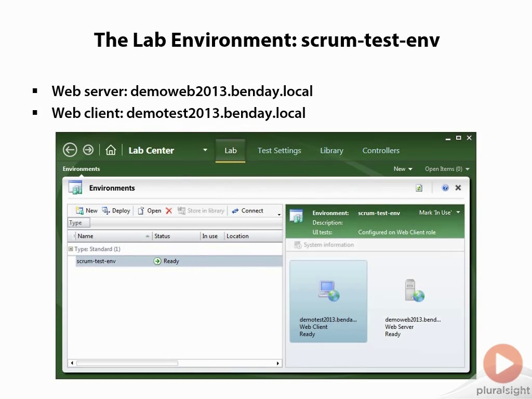Click the green Ready status icon
This screenshot has height=399, width=532.
[157, 261]
